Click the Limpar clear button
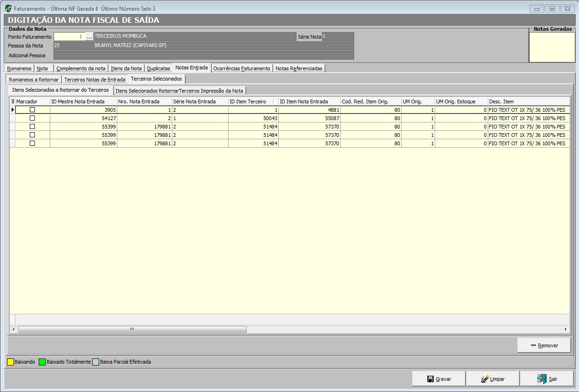Image resolution: width=579 pixels, height=392 pixels. [x=492, y=379]
